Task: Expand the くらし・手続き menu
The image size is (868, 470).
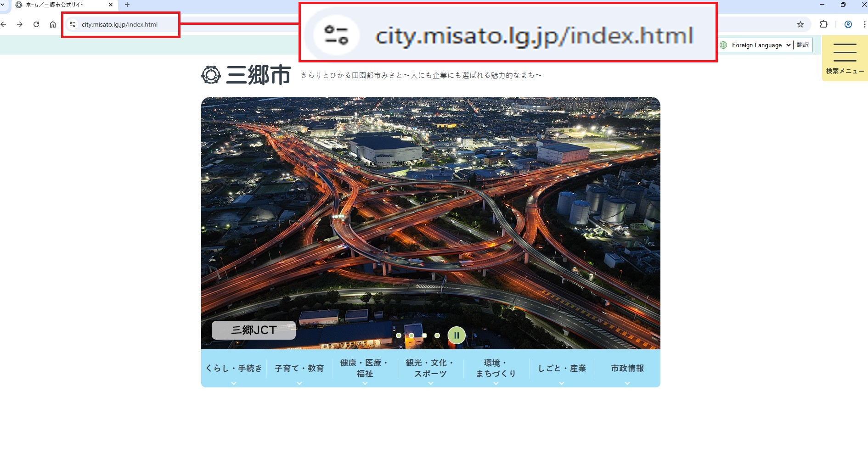Action: 234,369
